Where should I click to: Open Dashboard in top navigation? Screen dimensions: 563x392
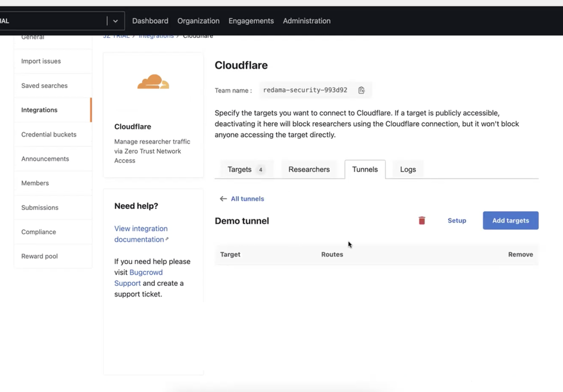(x=150, y=21)
